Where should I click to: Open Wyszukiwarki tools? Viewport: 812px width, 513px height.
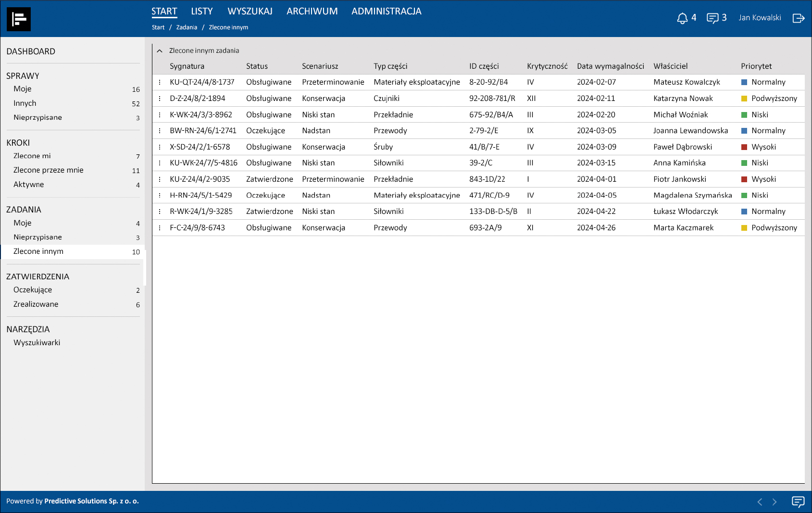[x=37, y=343]
